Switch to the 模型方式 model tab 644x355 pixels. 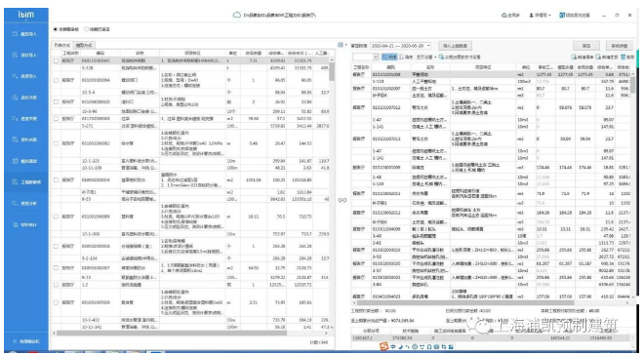click(84, 45)
